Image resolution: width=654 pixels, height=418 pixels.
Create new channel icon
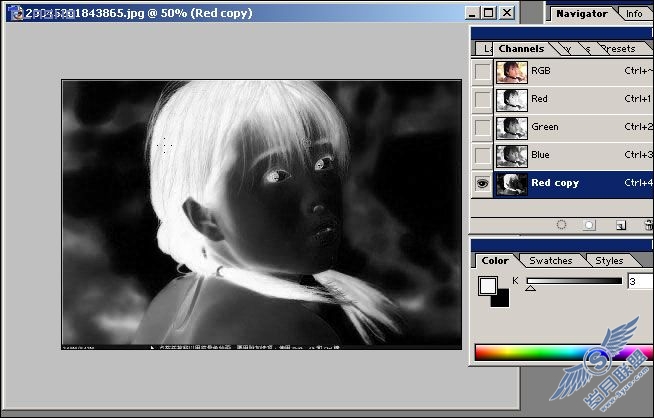(621, 225)
